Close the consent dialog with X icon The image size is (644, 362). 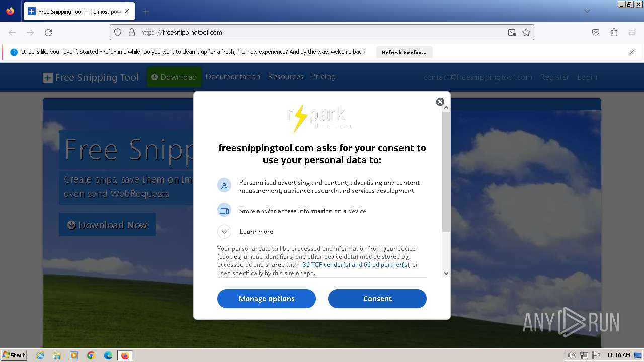coord(440,102)
